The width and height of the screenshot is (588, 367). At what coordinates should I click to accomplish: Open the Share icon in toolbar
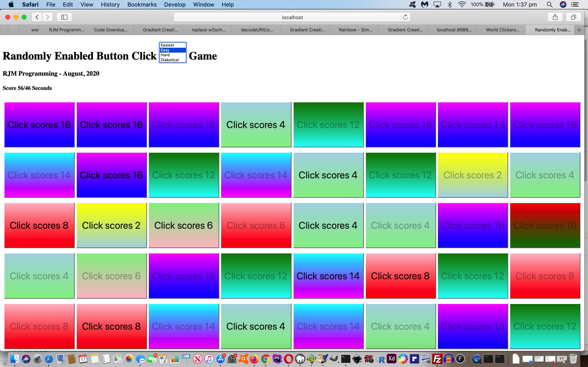click(x=555, y=17)
